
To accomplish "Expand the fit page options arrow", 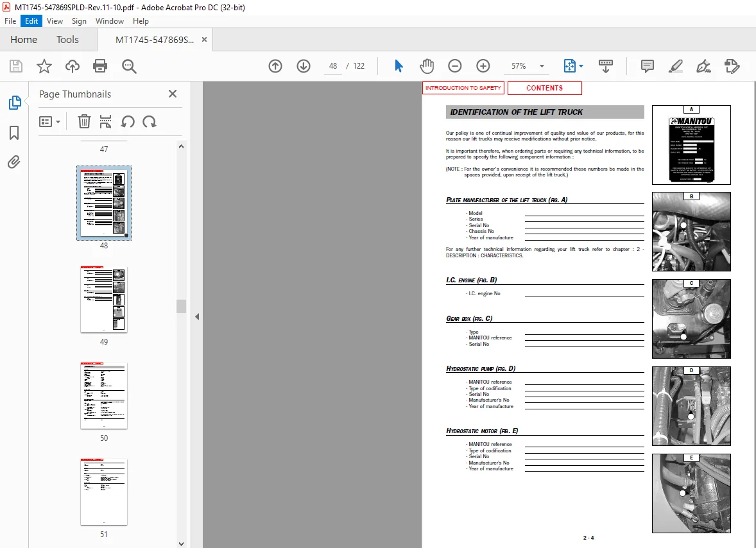I will [581, 66].
